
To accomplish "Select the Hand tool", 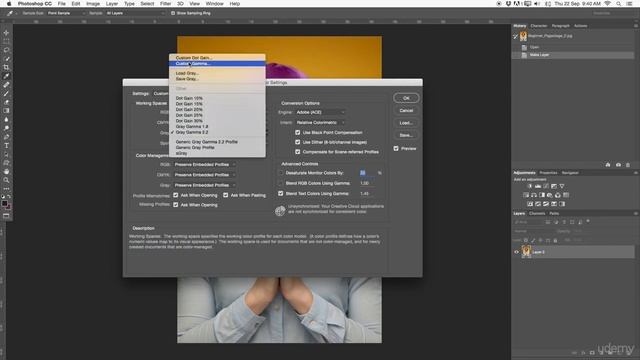I will tap(6, 171).
